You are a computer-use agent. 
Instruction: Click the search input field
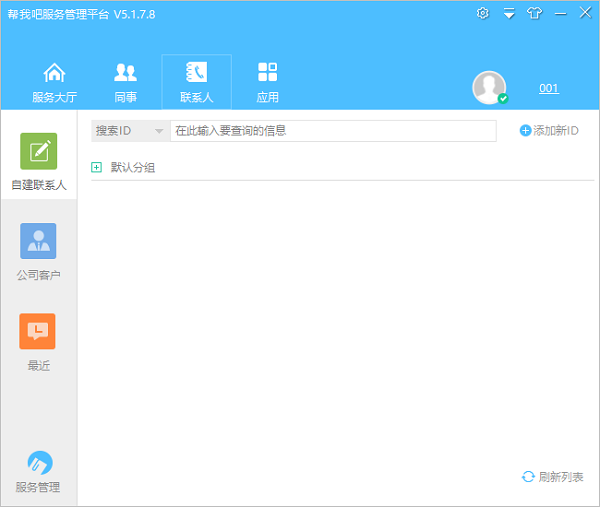point(333,131)
